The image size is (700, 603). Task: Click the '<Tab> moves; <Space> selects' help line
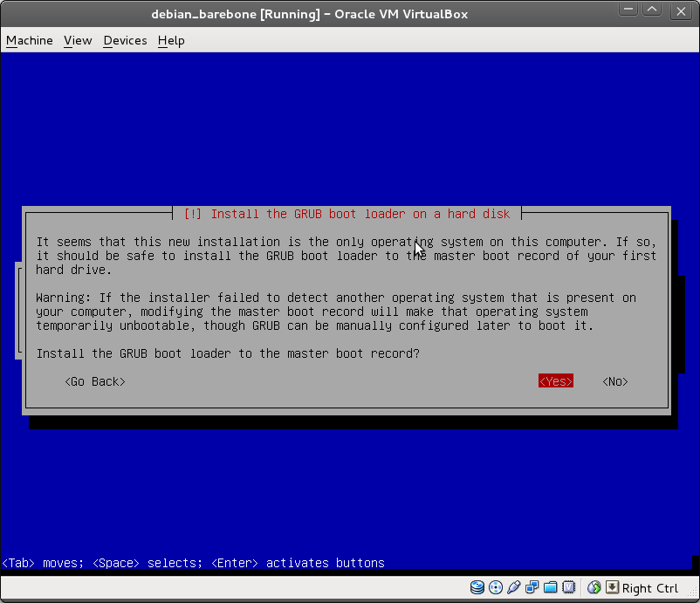pyautogui.click(x=193, y=563)
